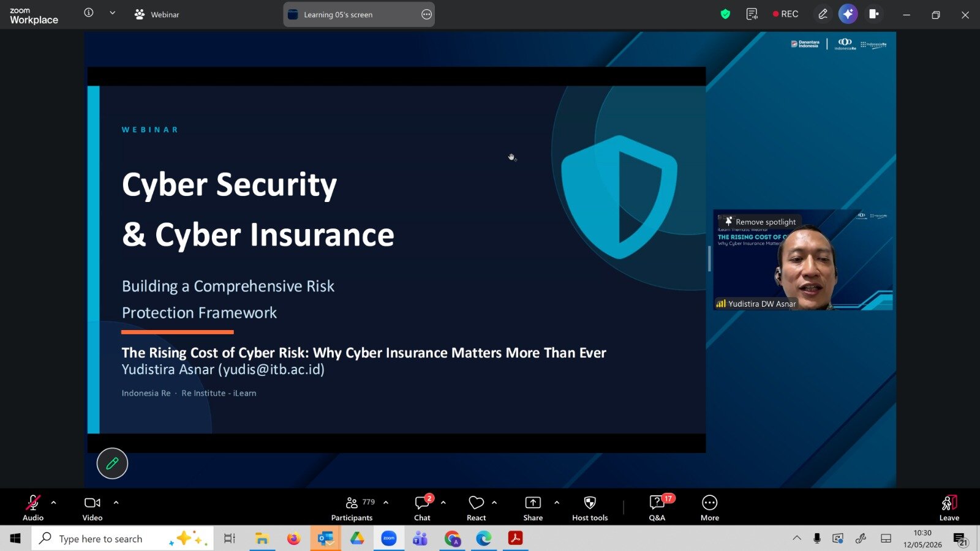Click the speaker's email yudis@itb.ac.id on slide
Image resolution: width=980 pixels, height=551 pixels.
[x=271, y=369]
